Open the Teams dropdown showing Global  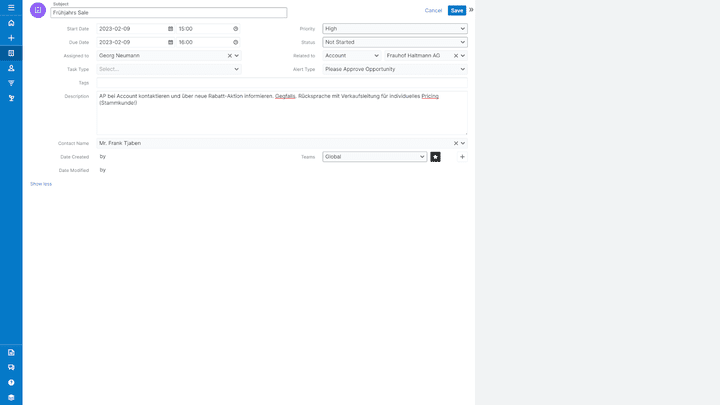point(375,157)
